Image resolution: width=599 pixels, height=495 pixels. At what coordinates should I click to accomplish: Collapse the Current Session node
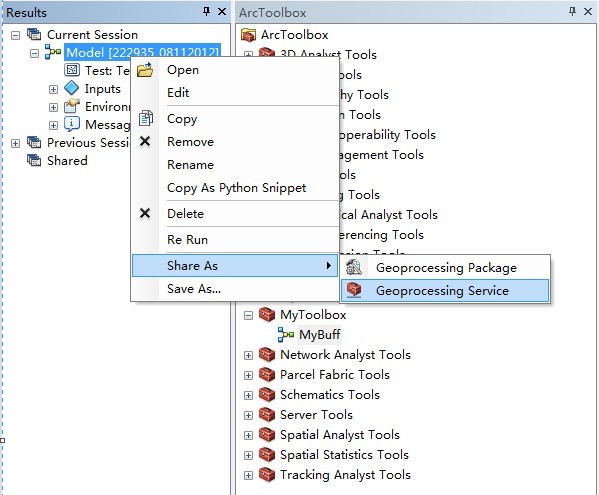coord(15,35)
